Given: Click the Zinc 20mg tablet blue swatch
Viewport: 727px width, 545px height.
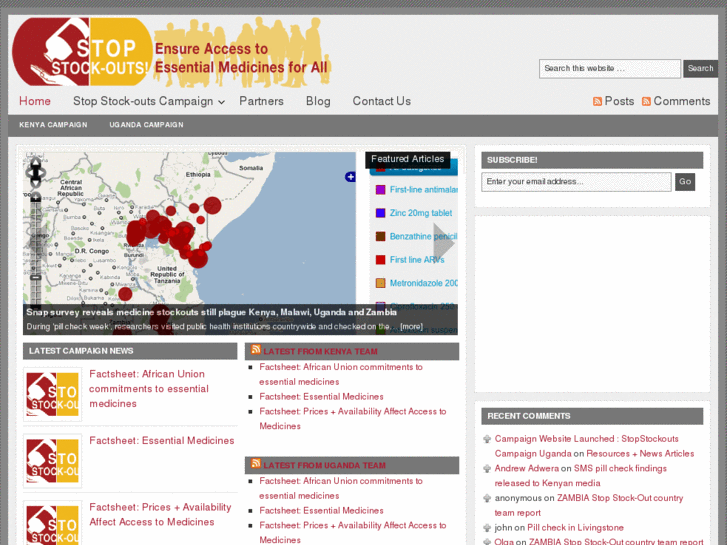Looking at the screenshot, I should 380,213.
